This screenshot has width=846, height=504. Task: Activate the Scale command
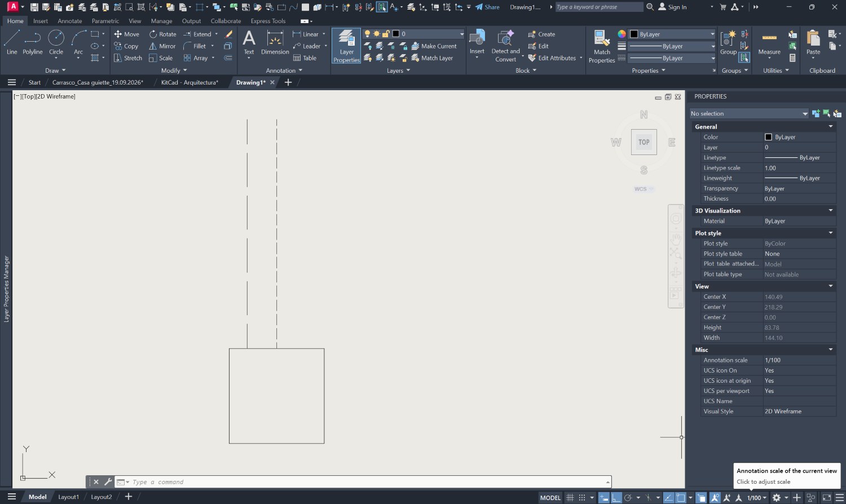pyautogui.click(x=160, y=58)
